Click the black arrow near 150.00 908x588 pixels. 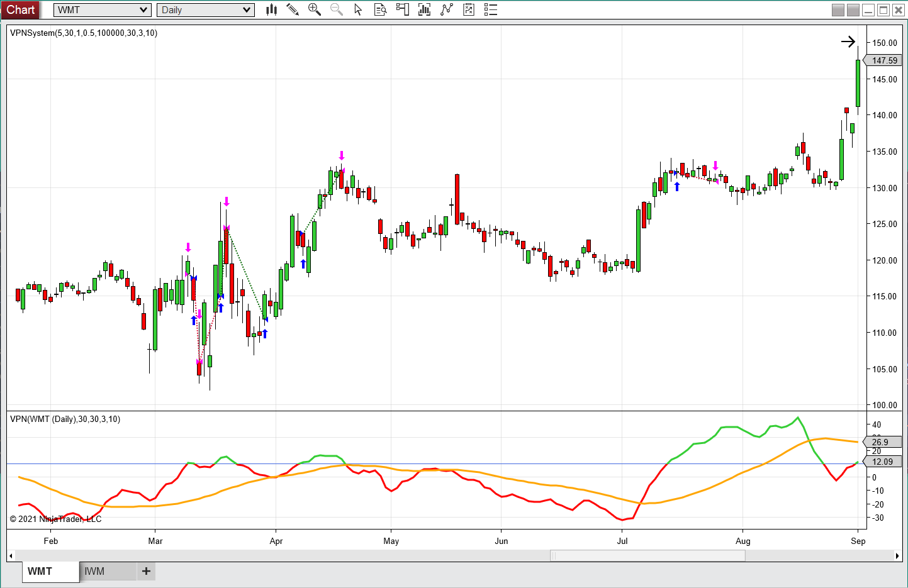point(848,42)
